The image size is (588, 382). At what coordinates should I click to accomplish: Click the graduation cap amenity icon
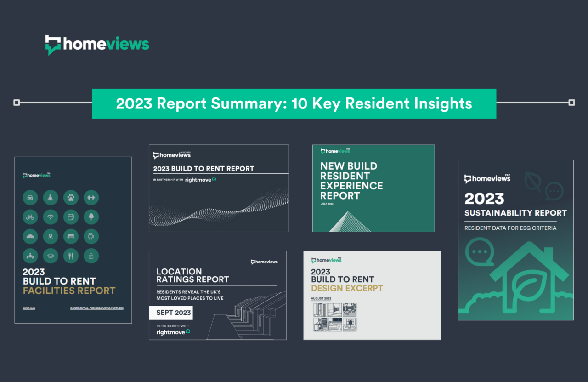[x=51, y=256]
